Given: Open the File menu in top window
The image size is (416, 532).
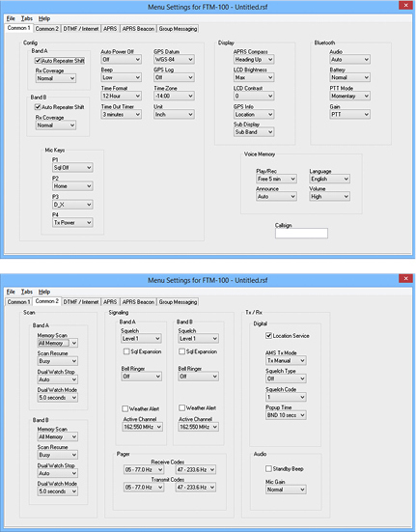Looking at the screenshot, I should pos(11,18).
